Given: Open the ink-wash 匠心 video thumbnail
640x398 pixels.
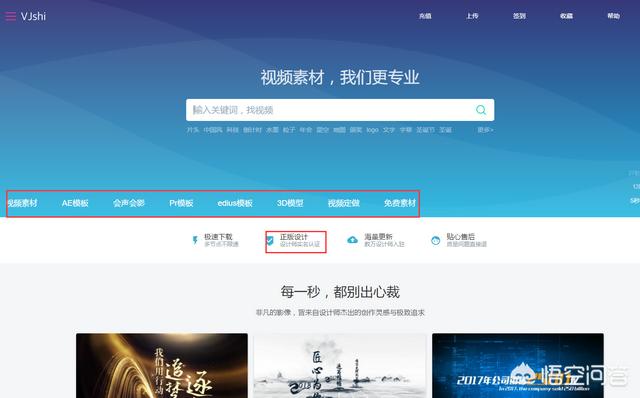Looking at the screenshot, I should click(x=340, y=366).
